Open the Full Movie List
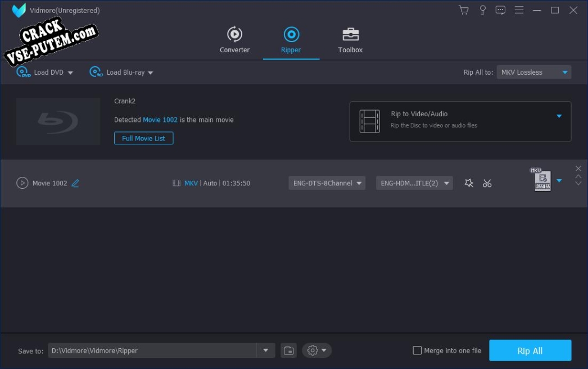The width and height of the screenshot is (588, 369). tap(143, 138)
